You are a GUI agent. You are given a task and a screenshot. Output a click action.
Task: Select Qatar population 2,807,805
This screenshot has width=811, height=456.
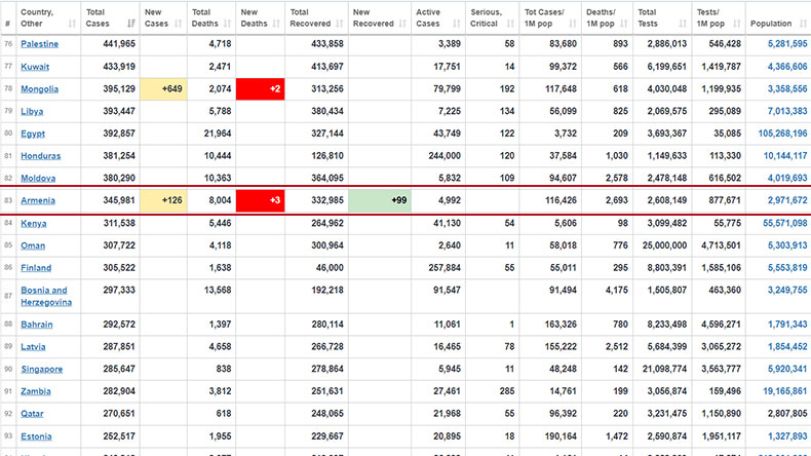point(787,414)
